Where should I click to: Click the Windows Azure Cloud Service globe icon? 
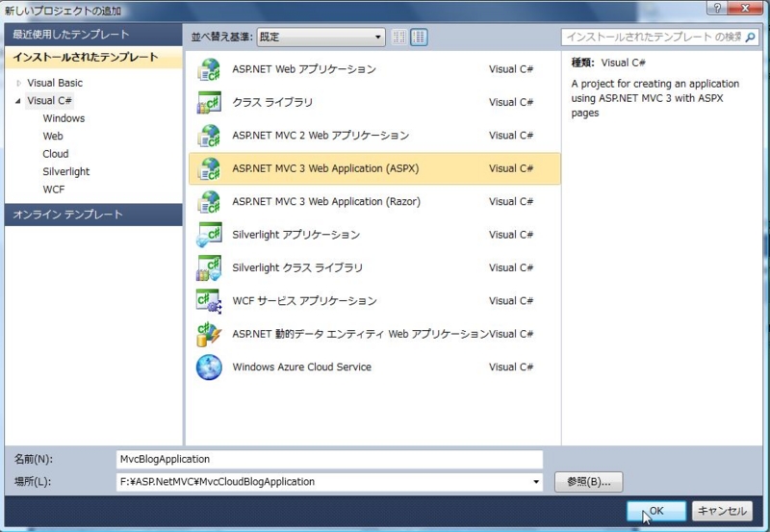coord(209,367)
